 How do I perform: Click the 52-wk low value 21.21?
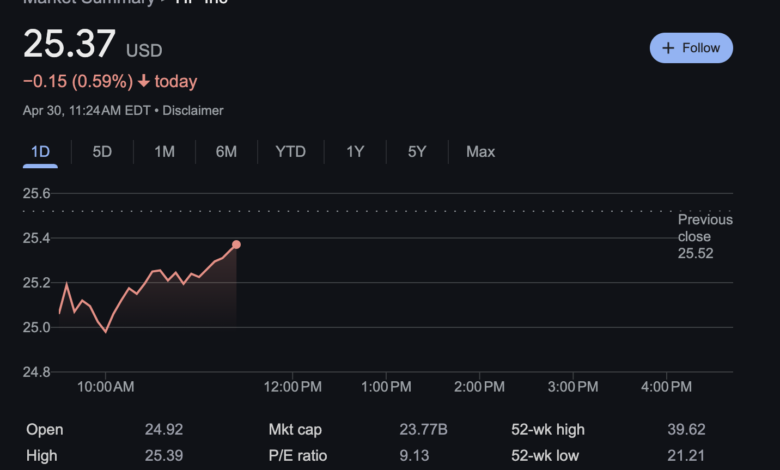[x=686, y=456]
